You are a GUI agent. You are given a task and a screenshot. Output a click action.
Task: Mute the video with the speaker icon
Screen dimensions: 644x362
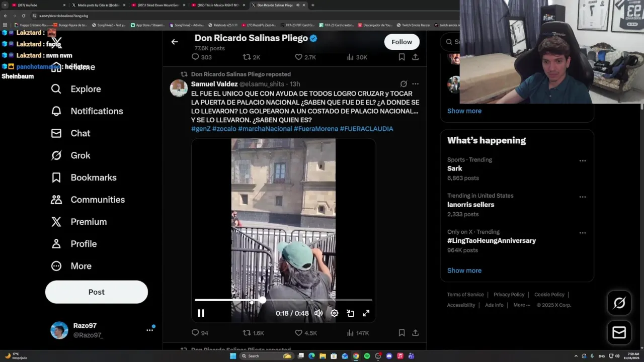point(318,313)
